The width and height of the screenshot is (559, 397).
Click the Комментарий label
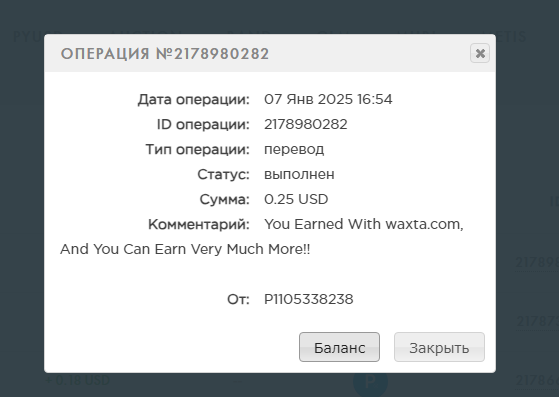199,225
